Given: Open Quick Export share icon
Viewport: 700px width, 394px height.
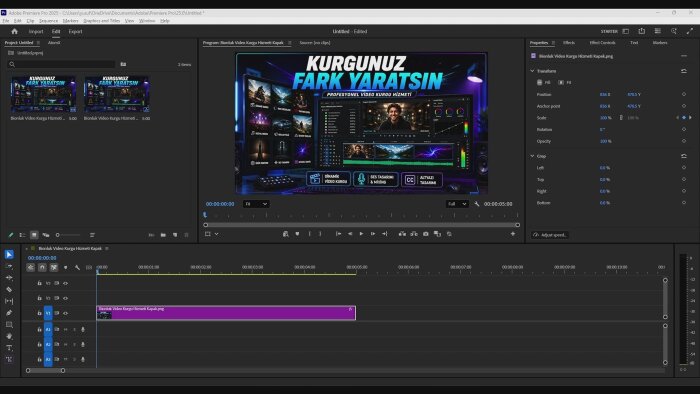Looking at the screenshot, I should coord(642,31).
